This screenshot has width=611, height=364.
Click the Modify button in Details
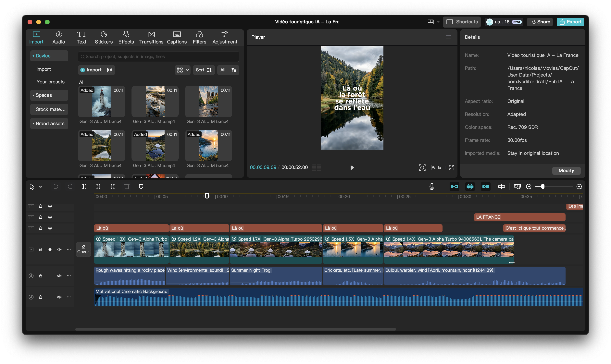[x=566, y=170]
